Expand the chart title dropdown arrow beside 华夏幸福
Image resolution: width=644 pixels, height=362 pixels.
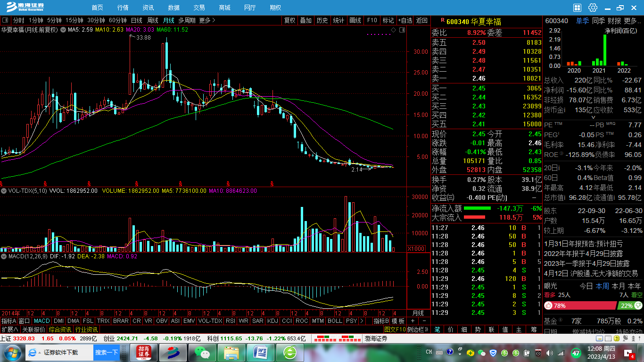(x=63, y=29)
